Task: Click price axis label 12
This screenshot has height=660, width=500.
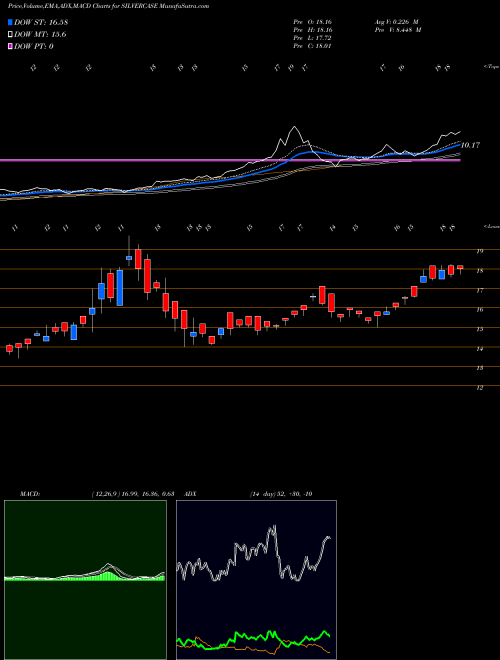Action: [x=479, y=388]
